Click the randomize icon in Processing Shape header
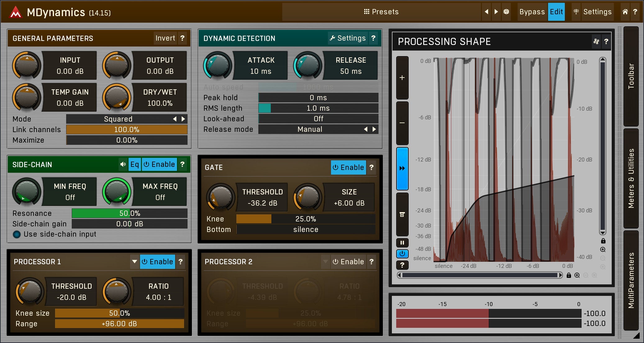The height and width of the screenshot is (343, 644). 596,41
